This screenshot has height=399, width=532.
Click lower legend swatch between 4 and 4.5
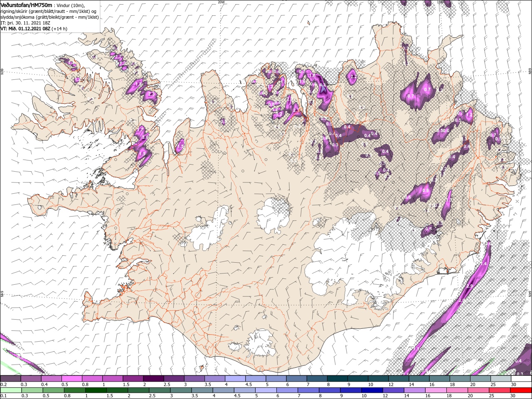coord(224,390)
